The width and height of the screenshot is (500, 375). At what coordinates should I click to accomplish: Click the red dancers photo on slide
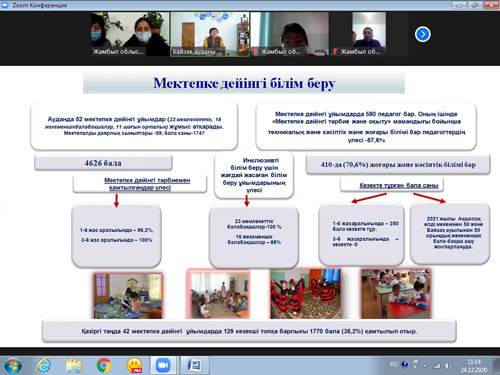point(306,294)
